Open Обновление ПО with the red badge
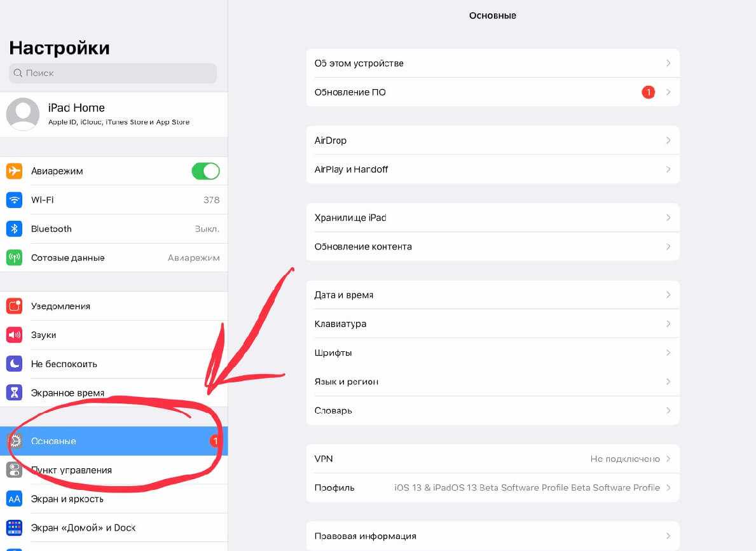The image size is (756, 551). [x=493, y=92]
